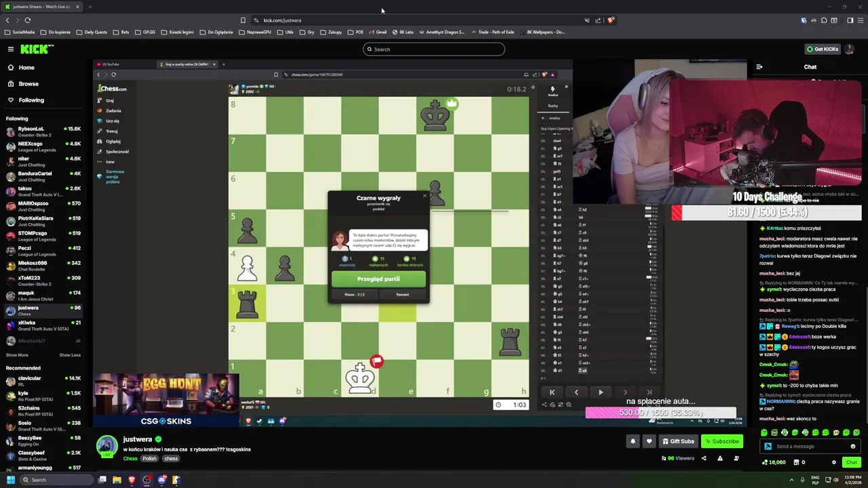Open emoji picker in chat input
This screenshot has width=868, height=488.
(x=852, y=446)
